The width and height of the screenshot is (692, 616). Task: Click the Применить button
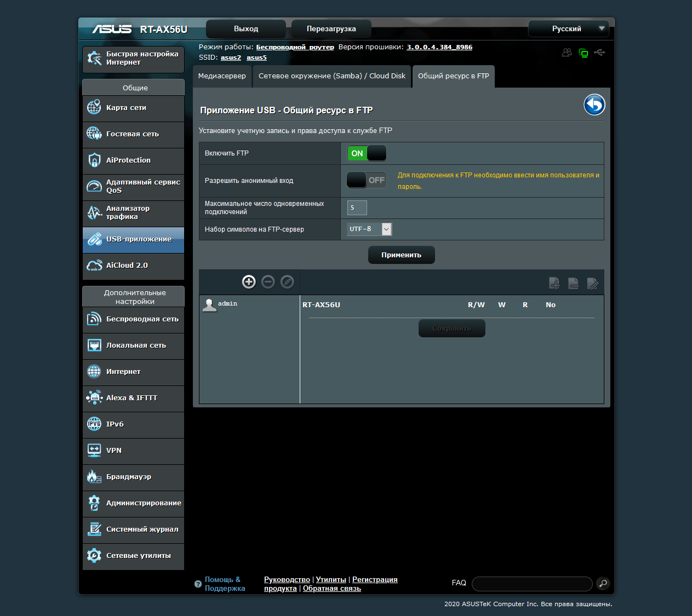[402, 255]
